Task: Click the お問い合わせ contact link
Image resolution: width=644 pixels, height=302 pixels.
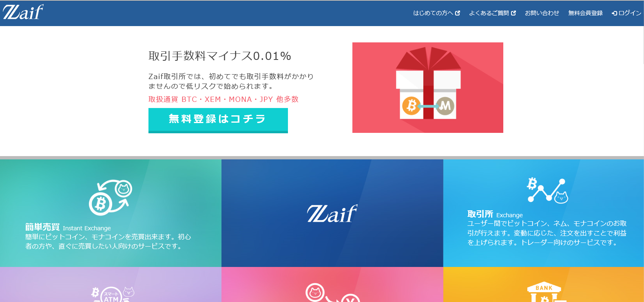Action: pyautogui.click(x=542, y=13)
